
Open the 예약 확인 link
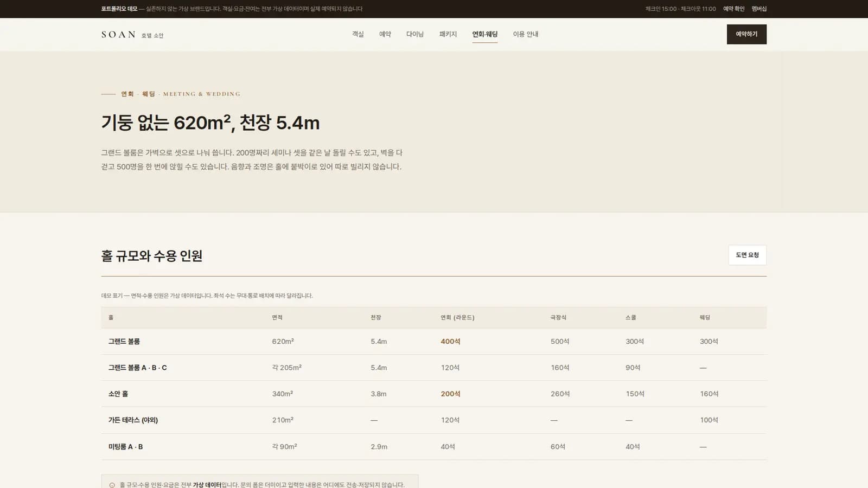tap(733, 9)
